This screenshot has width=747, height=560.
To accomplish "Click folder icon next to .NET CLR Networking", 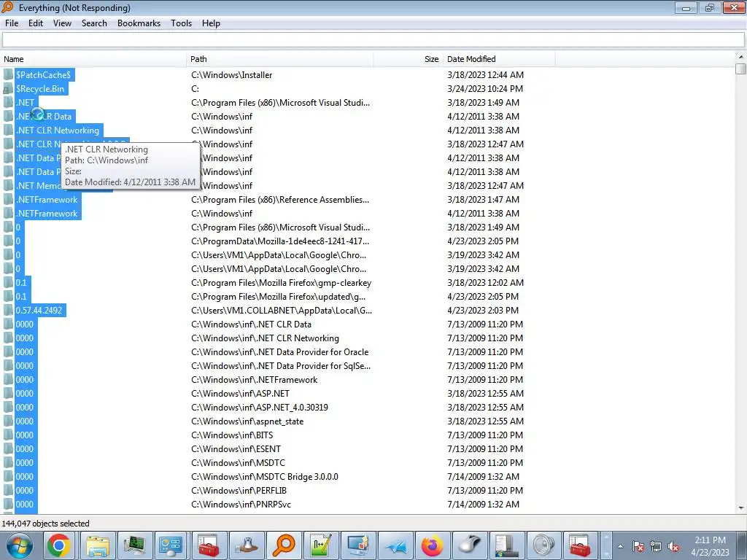I will 8,130.
